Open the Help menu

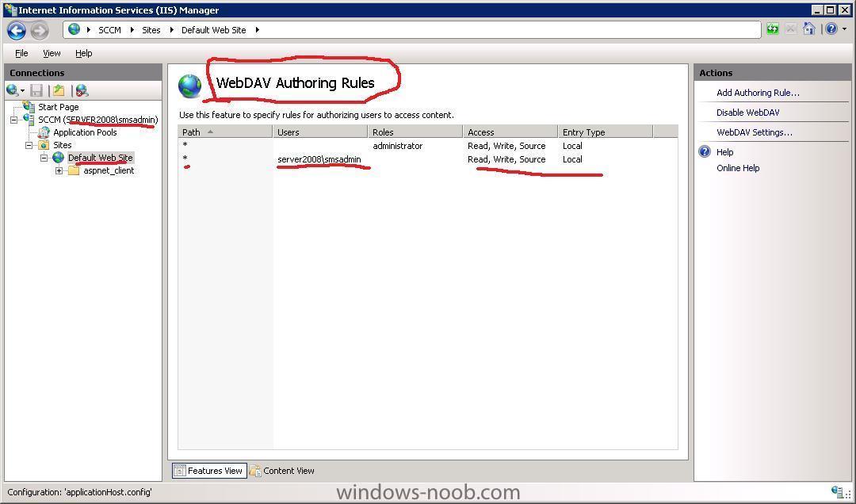83,53
